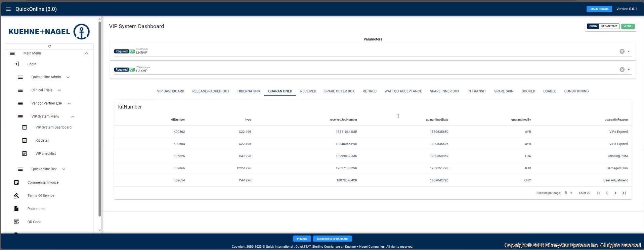Click quarantinedDate column header

point(437,120)
